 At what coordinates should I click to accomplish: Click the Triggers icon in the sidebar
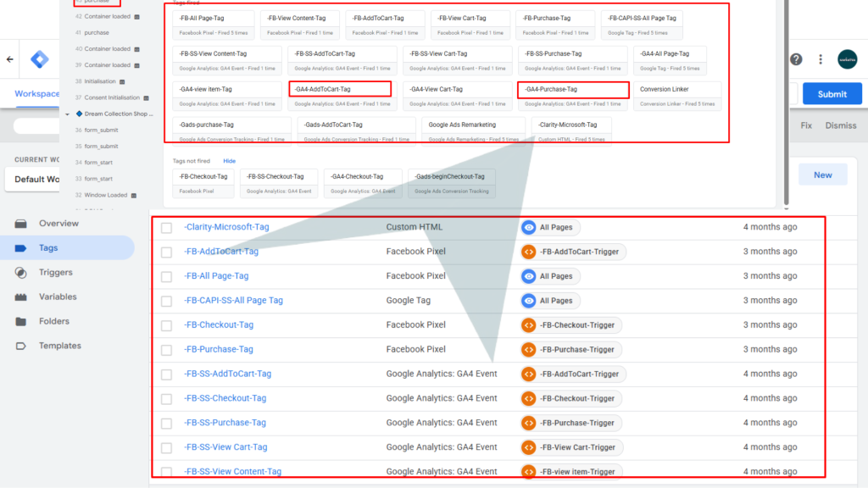click(x=21, y=272)
